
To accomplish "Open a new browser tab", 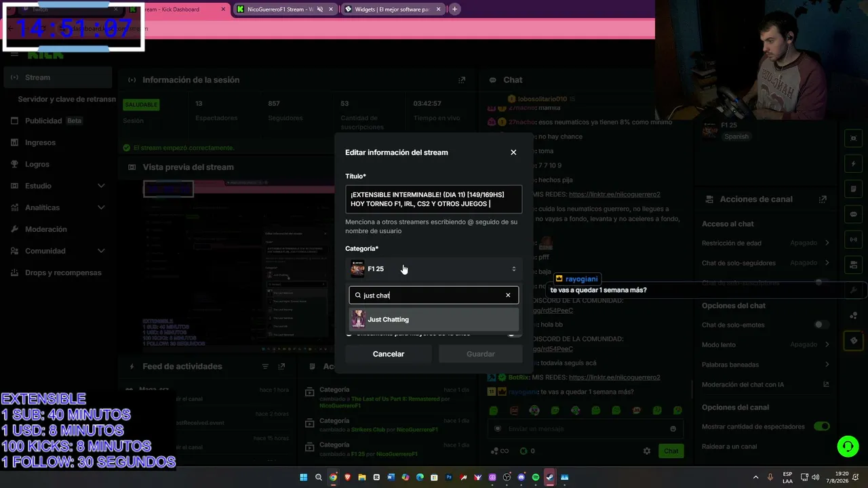I will [454, 9].
